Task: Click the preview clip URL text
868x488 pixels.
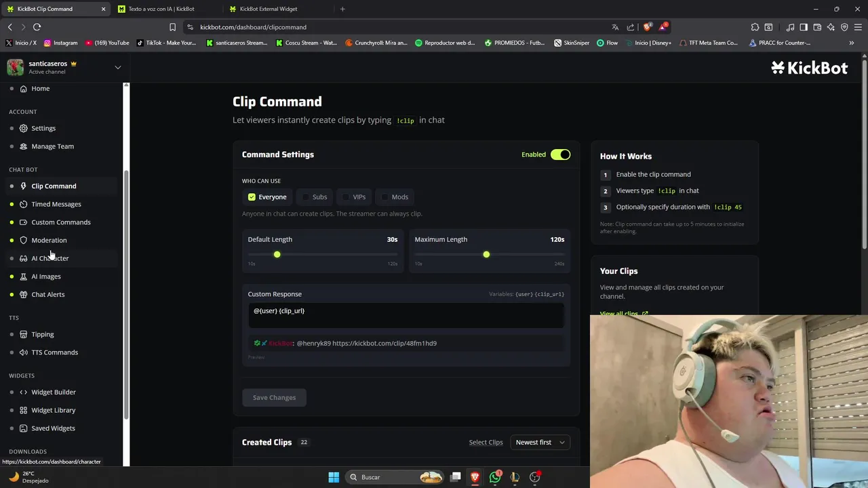Action: click(x=384, y=344)
